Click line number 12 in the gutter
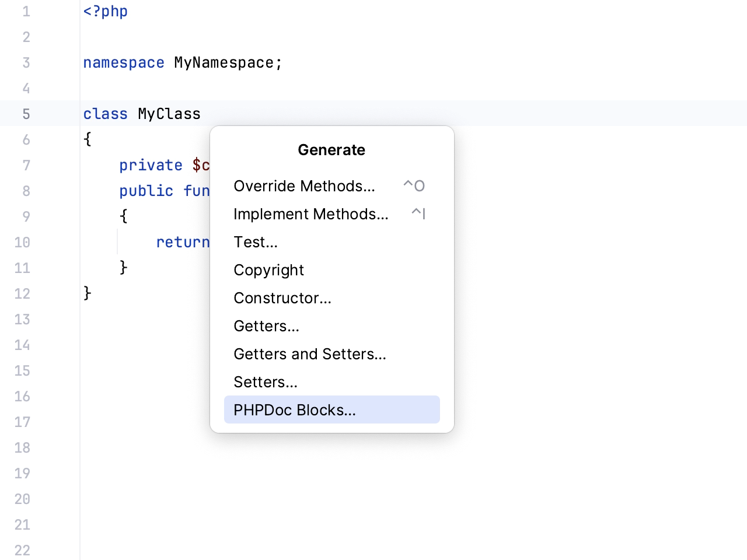Screen dimensions: 747x560 22,293
